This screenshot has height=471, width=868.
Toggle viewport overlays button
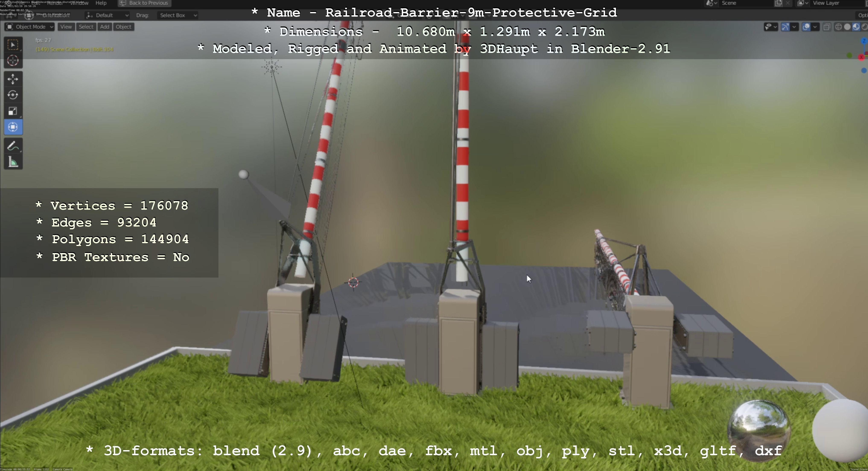806,27
